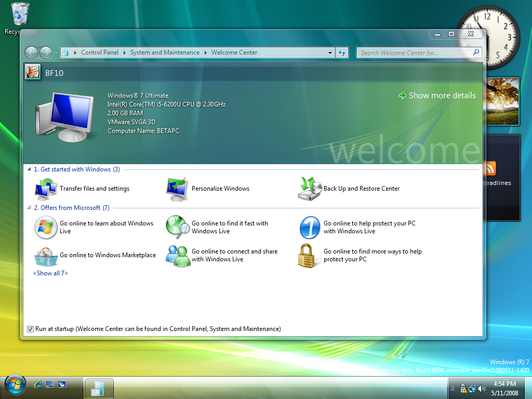The image size is (532, 399).
Task: Click the gold padlock protect your PC icon
Action: point(310,256)
